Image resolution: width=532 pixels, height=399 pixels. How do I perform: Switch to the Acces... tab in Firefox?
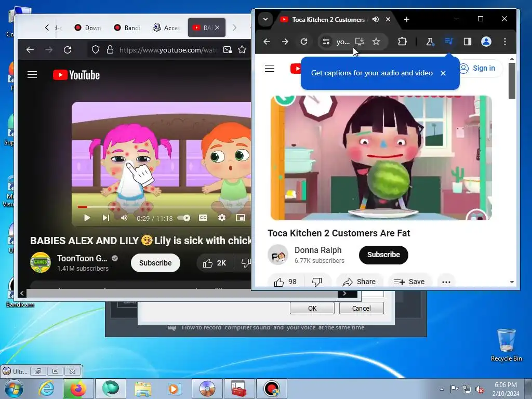[167, 28]
